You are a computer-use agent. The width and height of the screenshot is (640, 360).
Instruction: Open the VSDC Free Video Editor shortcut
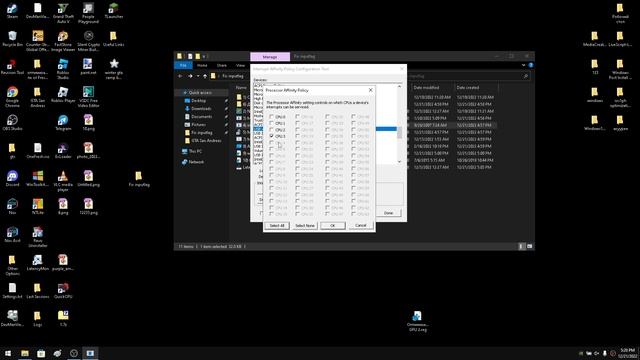coord(88,97)
